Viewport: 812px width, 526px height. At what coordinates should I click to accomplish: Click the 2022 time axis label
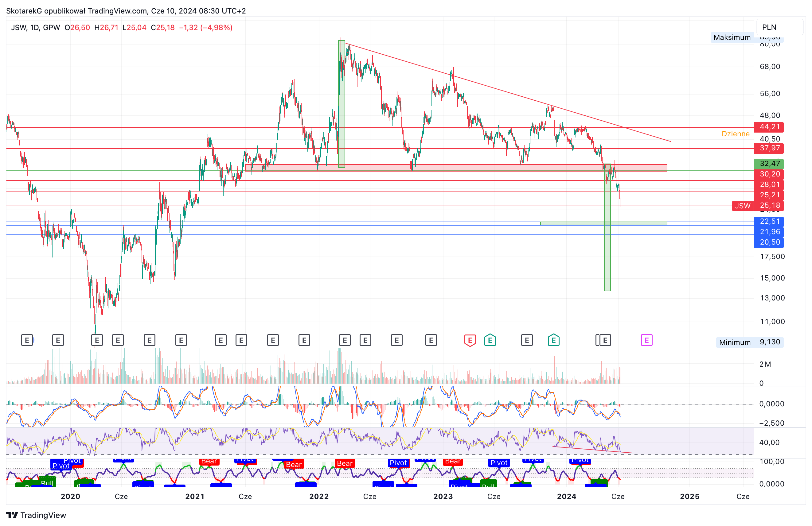(x=319, y=496)
